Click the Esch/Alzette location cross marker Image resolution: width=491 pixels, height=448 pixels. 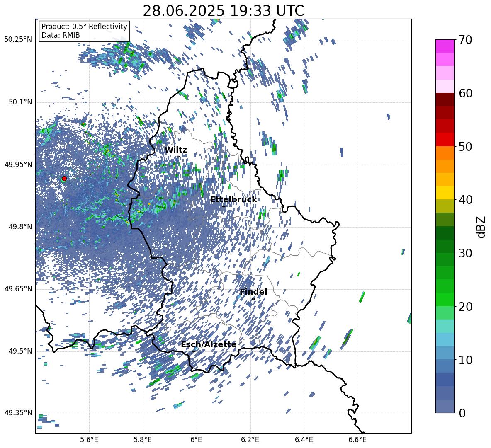click(194, 351)
